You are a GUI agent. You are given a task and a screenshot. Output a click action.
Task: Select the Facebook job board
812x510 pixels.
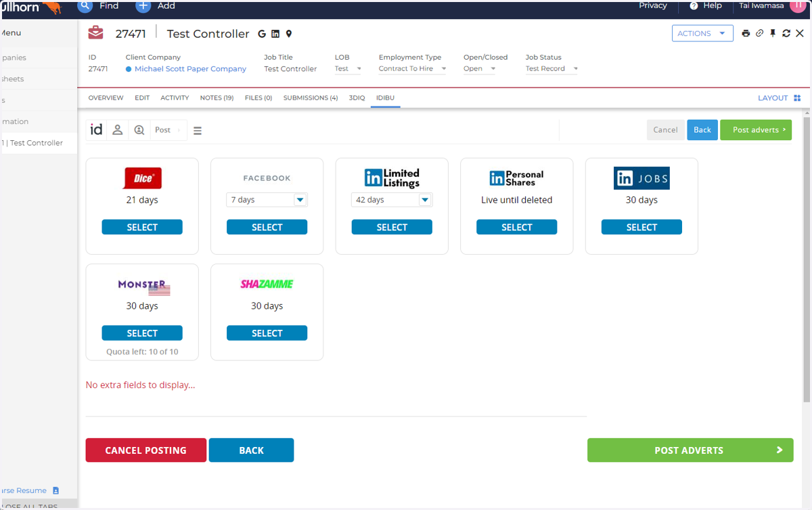(x=267, y=228)
